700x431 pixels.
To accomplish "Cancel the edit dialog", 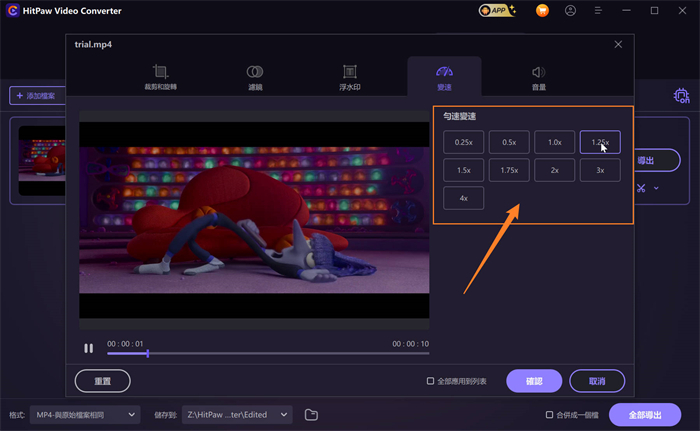I will point(597,381).
